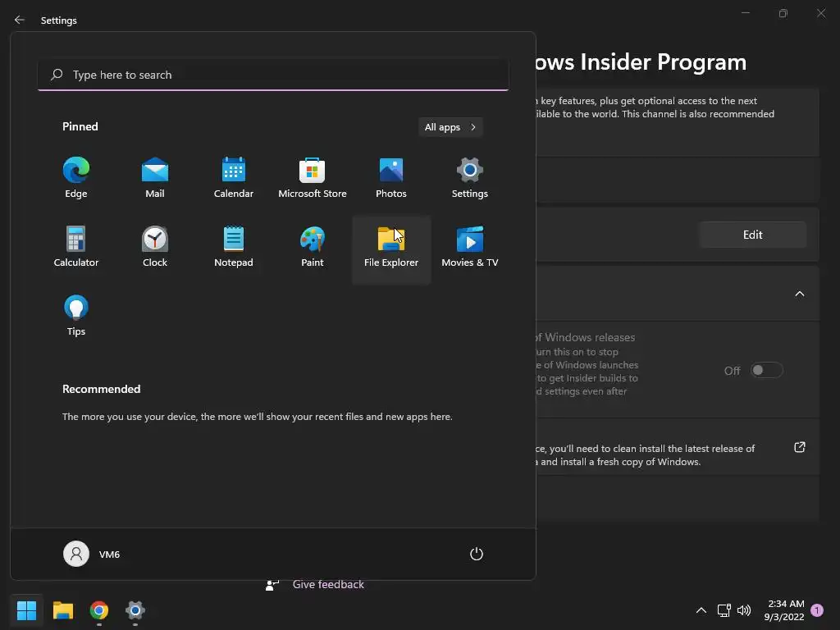Open the external link icon in Settings
This screenshot has height=630, width=840.
[799, 447]
